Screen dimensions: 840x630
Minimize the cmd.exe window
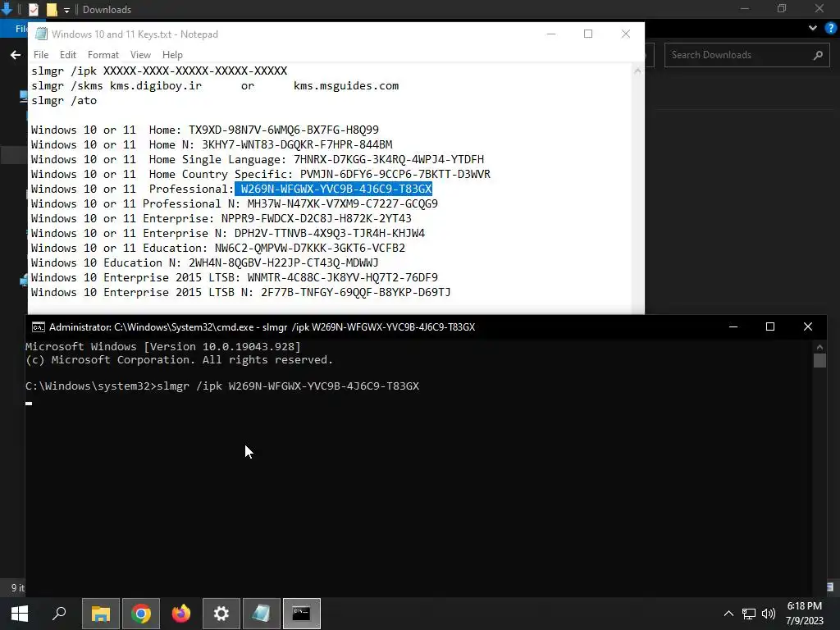(x=733, y=326)
